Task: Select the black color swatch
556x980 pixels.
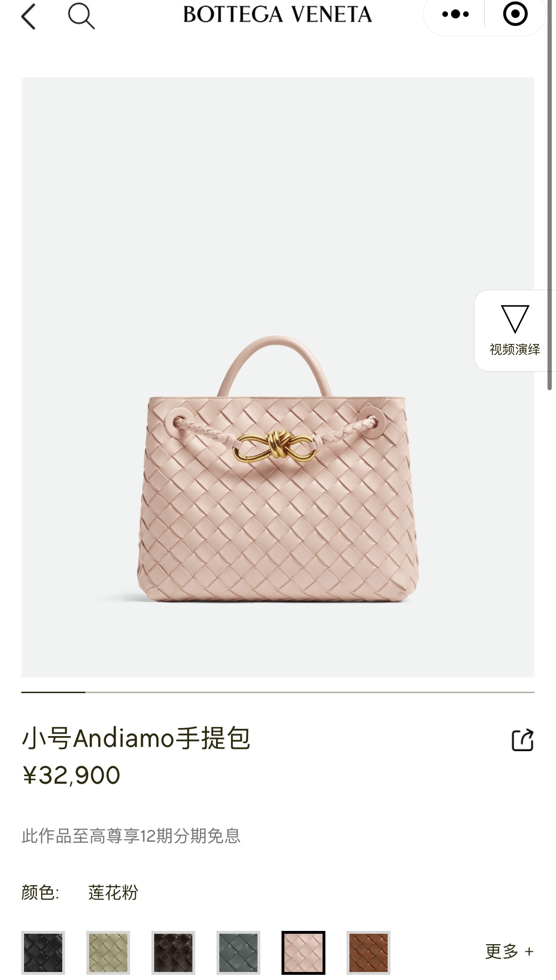Action: pos(43,953)
